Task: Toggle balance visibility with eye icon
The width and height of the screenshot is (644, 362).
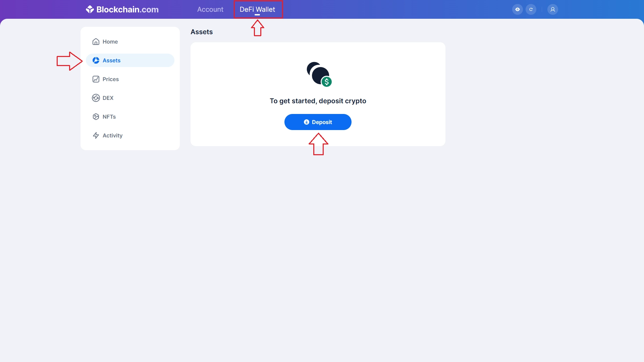Action: pos(518,9)
